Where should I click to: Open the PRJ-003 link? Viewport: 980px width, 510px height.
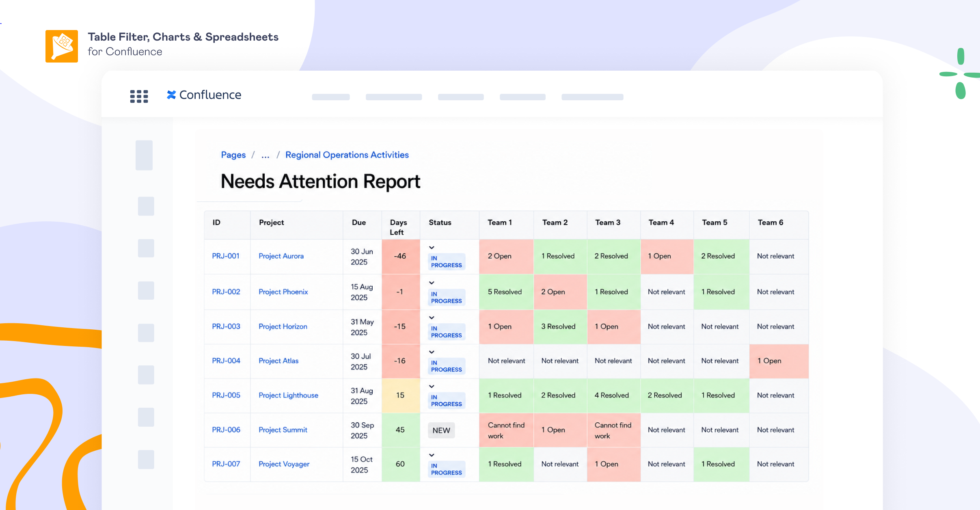(x=226, y=326)
